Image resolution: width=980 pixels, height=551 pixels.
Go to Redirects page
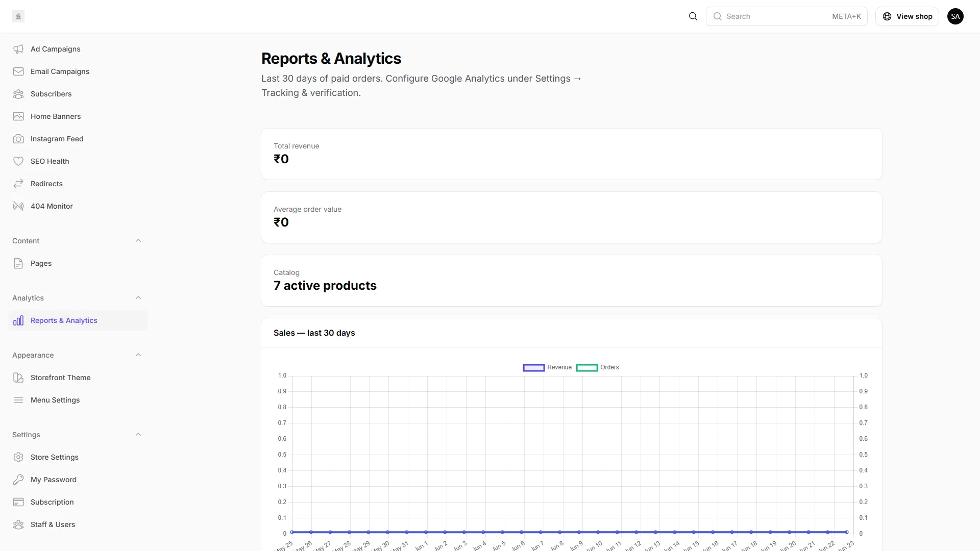tap(78, 184)
